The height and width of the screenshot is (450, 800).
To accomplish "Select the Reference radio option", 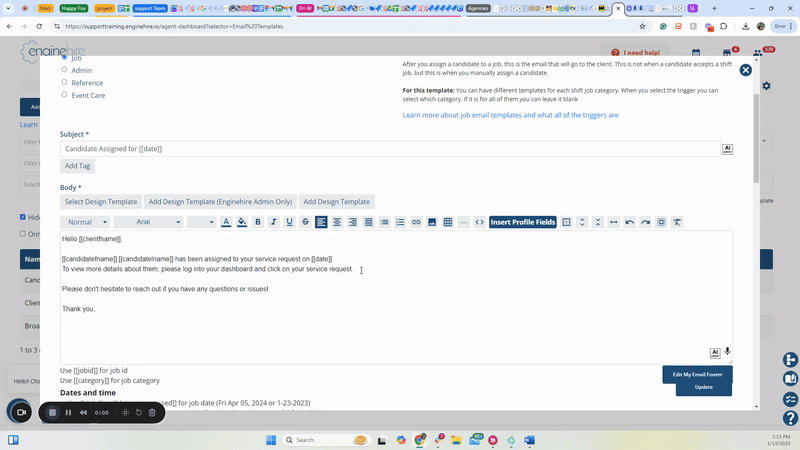I will click(x=64, y=82).
